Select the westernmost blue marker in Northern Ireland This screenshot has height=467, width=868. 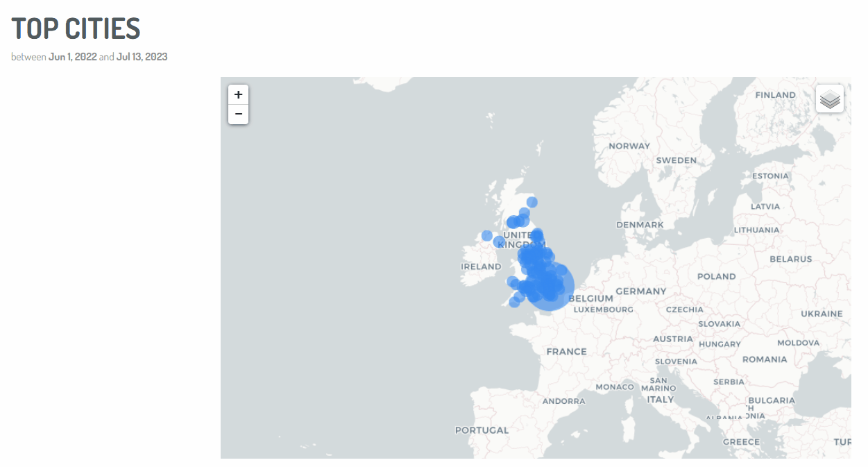[487, 235]
